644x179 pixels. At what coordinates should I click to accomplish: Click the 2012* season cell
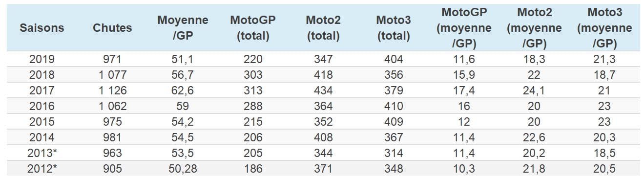click(42, 169)
